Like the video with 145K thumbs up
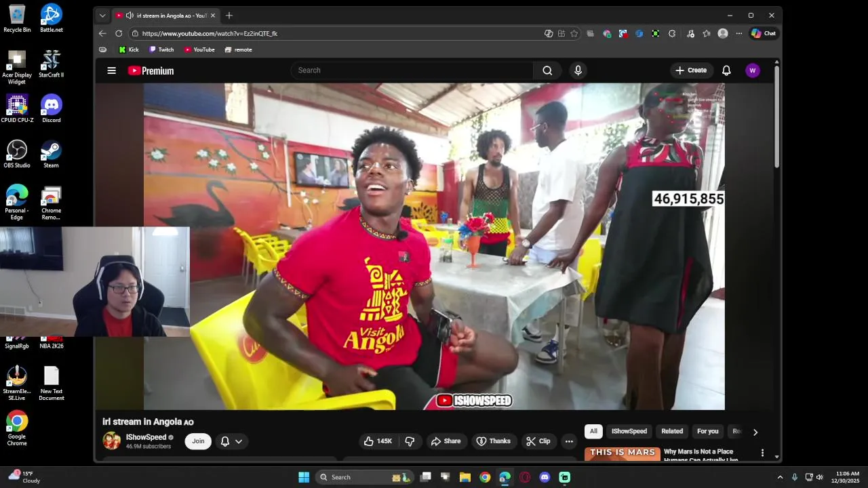This screenshot has height=488, width=868. (x=378, y=441)
